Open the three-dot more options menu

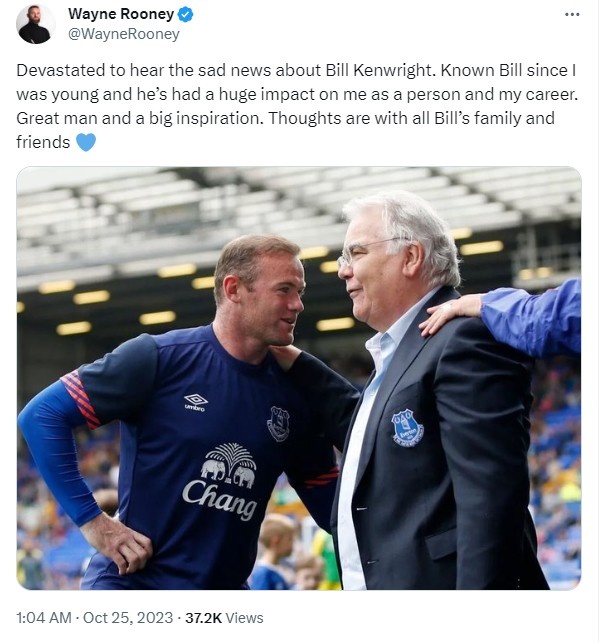coord(572,14)
